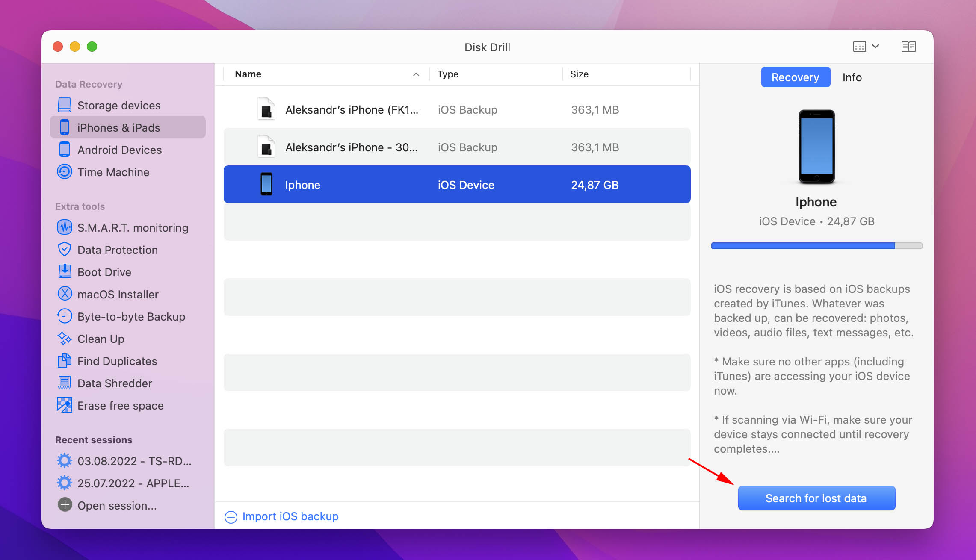Image resolution: width=976 pixels, height=560 pixels.
Task: Switch to the Recovery tab
Action: 796,77
